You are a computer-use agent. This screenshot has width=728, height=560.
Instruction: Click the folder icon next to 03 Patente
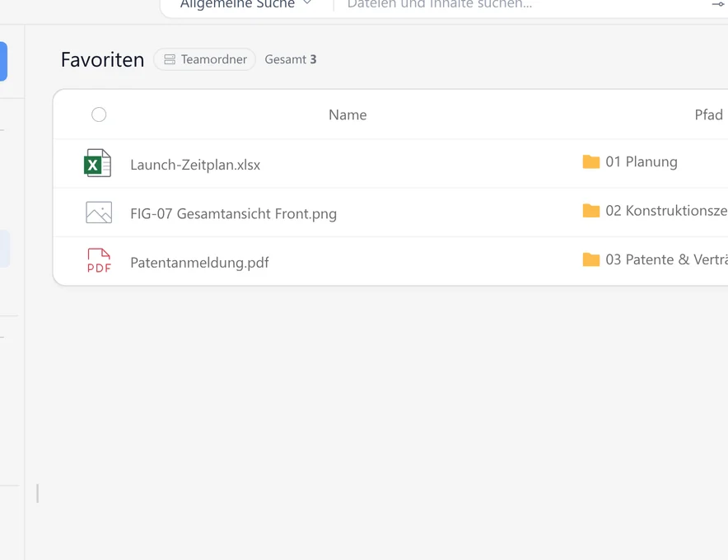coord(591,259)
